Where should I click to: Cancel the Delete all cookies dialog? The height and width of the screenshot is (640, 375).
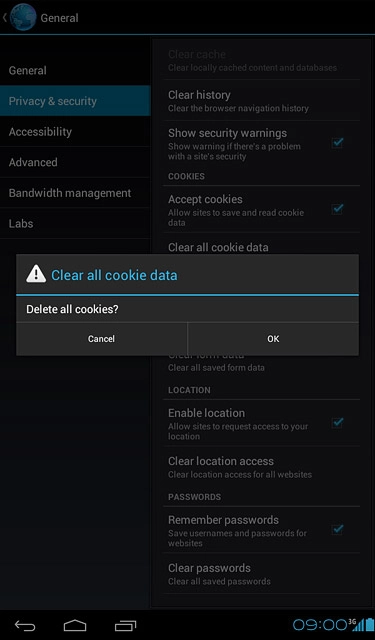pos(101,339)
